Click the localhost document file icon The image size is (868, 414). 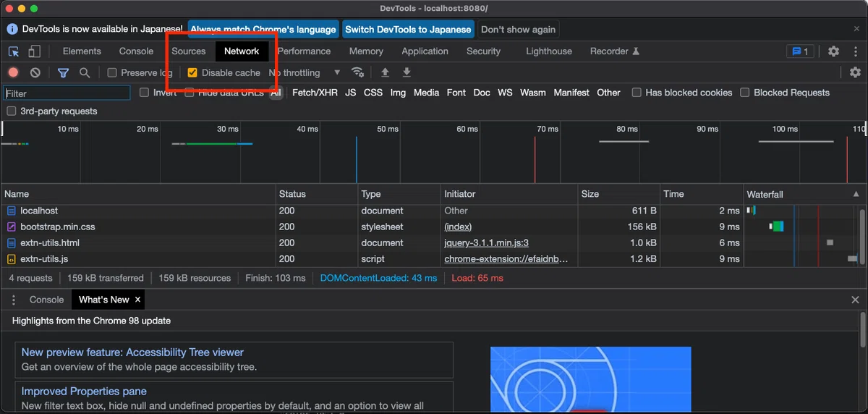click(12, 211)
